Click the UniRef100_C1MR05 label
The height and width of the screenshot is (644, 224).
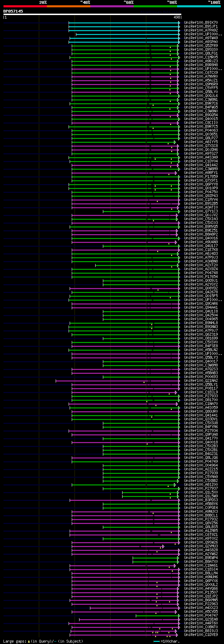point(201,57)
